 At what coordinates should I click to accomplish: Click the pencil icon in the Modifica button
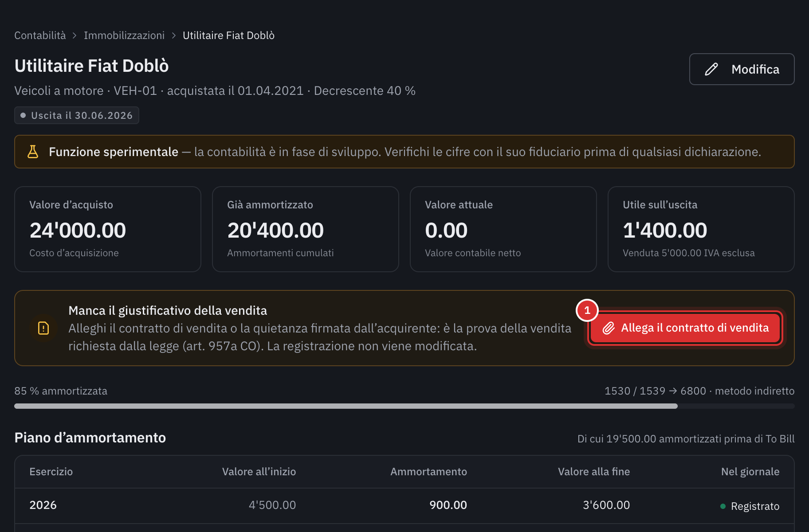pos(711,69)
